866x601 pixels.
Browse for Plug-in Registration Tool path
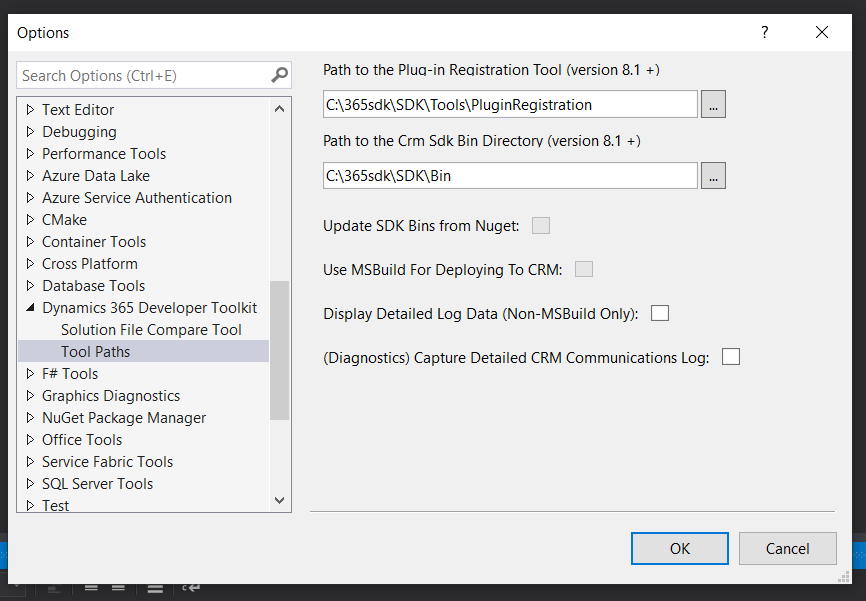(x=713, y=104)
